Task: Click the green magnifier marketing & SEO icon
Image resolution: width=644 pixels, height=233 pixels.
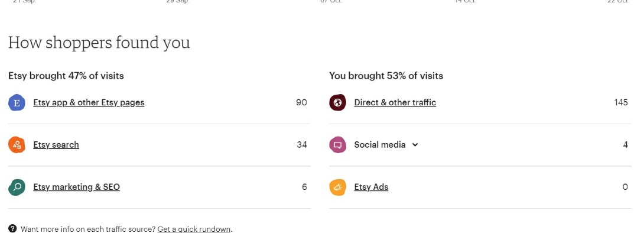Action: coord(17,187)
